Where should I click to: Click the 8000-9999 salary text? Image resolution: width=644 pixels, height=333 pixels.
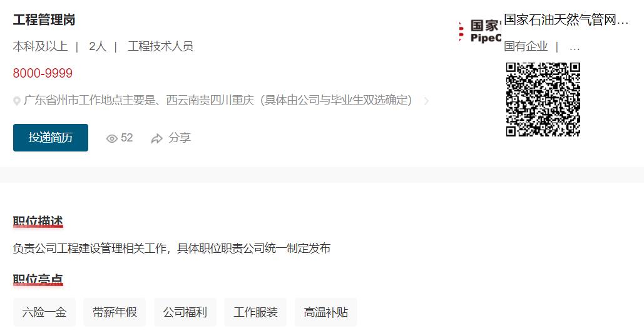coord(43,73)
